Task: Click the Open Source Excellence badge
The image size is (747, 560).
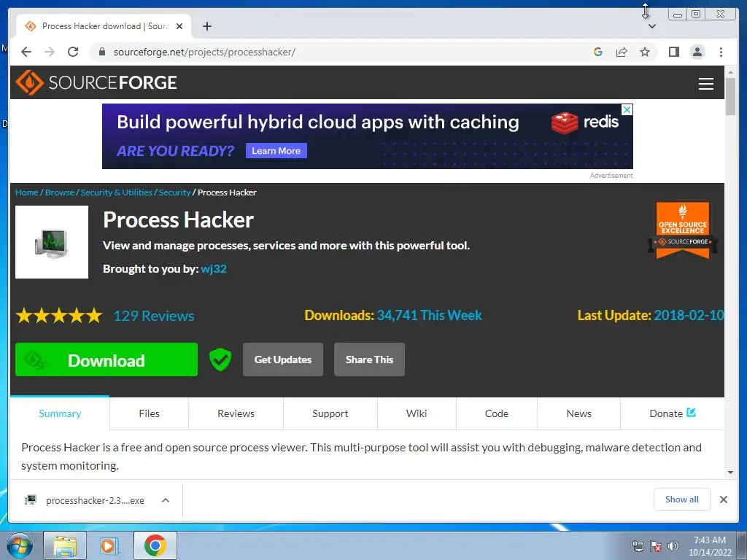Action: [682, 230]
